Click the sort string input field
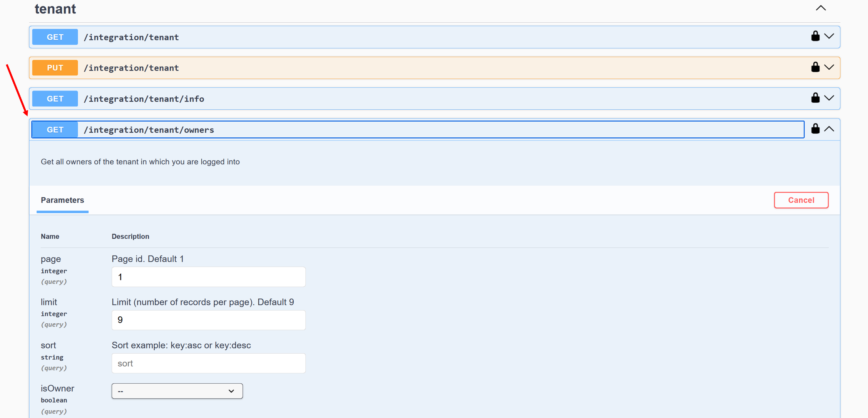 click(208, 363)
